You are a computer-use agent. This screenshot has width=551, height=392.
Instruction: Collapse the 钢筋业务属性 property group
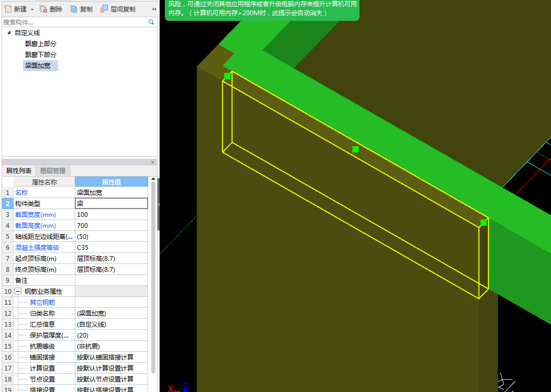click(x=18, y=291)
